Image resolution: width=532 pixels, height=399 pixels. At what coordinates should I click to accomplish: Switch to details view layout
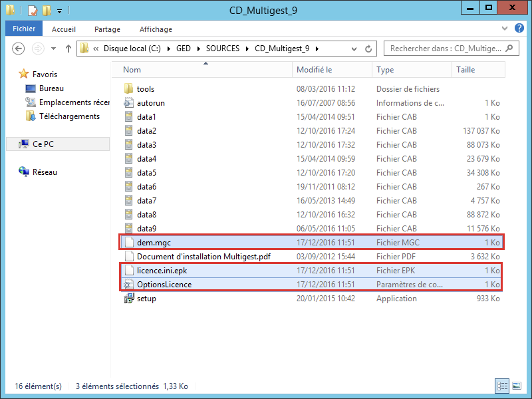click(500, 386)
